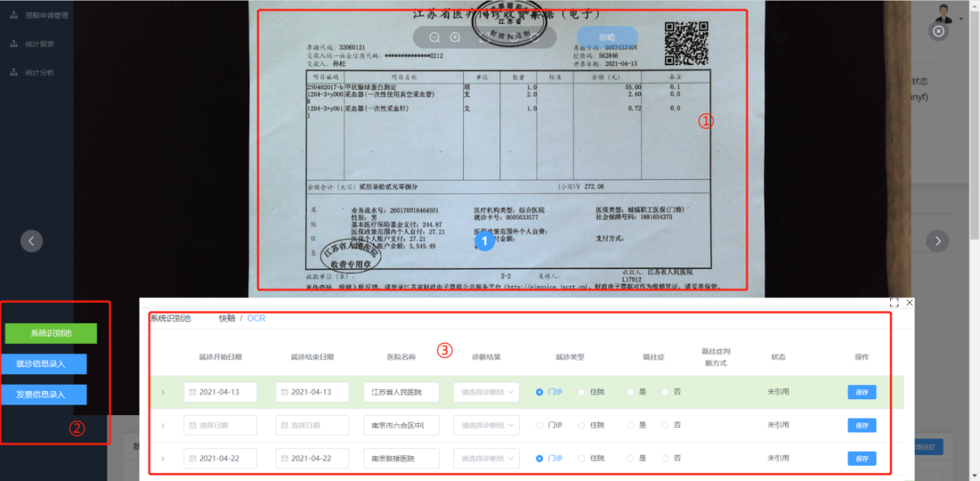Screen dimensions: 980x481
Task: Maximize the recognition panel with the fullscreen icon
Action: tap(894, 303)
